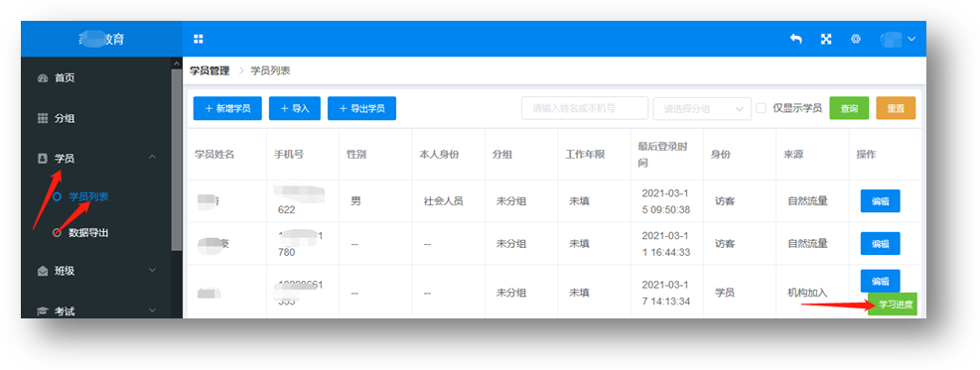Click the 考试 graduation cap icon

(43, 310)
